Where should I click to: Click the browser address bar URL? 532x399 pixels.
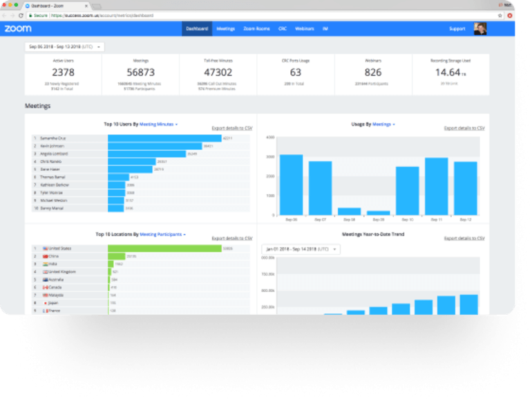point(102,16)
